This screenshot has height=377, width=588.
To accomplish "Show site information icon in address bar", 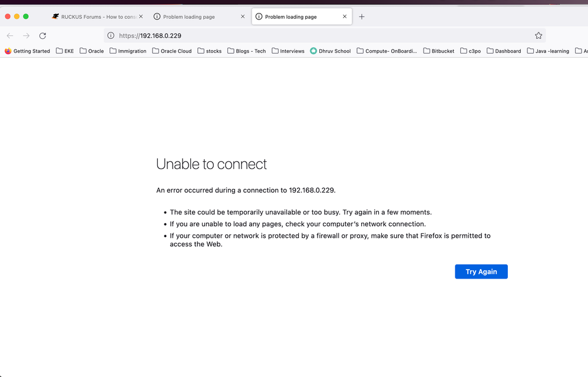I will pyautogui.click(x=111, y=35).
